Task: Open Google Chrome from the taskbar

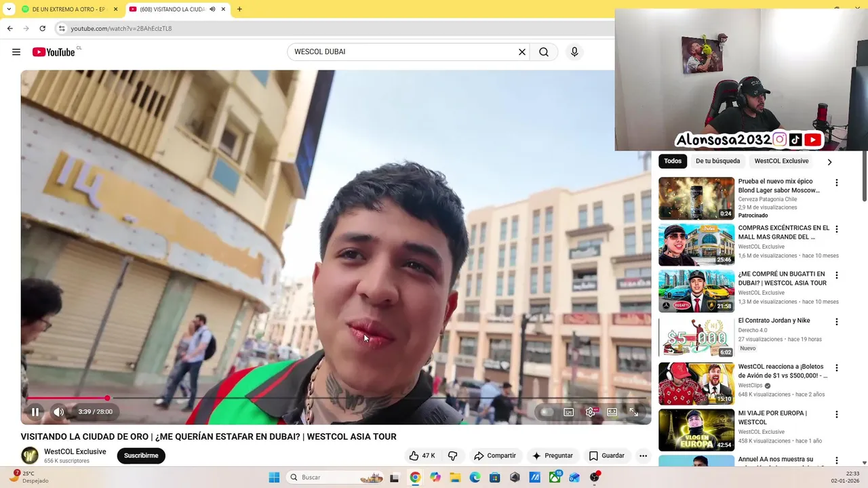Action: pos(415,477)
